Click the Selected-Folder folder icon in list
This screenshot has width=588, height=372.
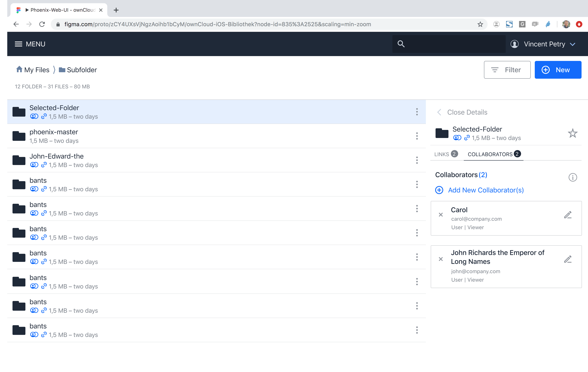coord(19,112)
